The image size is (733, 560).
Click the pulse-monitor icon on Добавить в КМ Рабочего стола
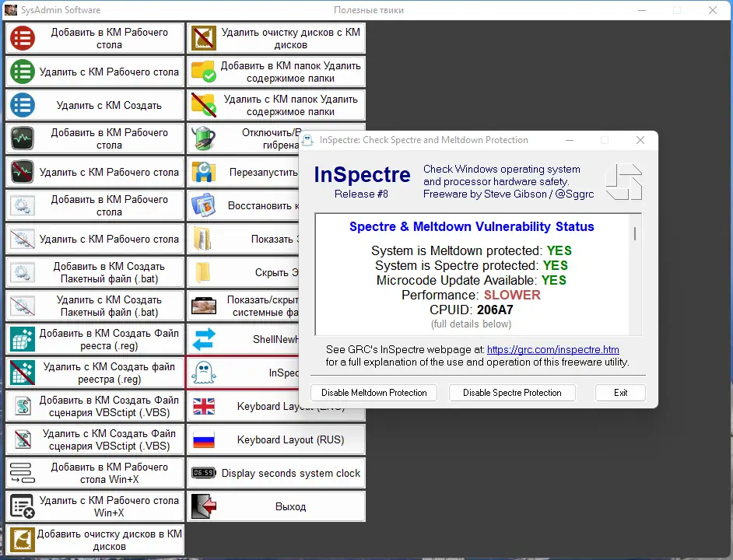click(23, 138)
